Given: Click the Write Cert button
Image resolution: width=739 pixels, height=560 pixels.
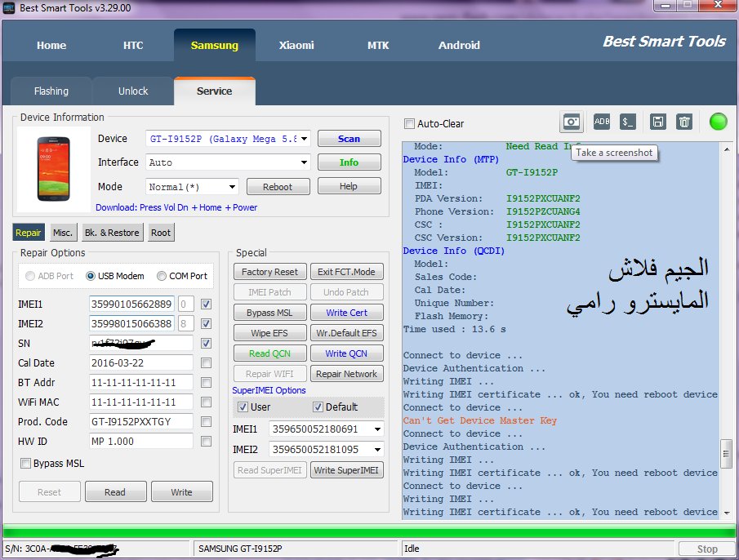Looking at the screenshot, I should pyautogui.click(x=346, y=313).
